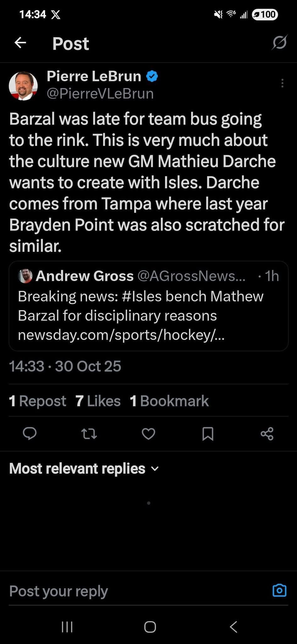Screen dimensions: 297x644
Task: Open the @PierreVLeBrun handle link
Action: pos(100,94)
